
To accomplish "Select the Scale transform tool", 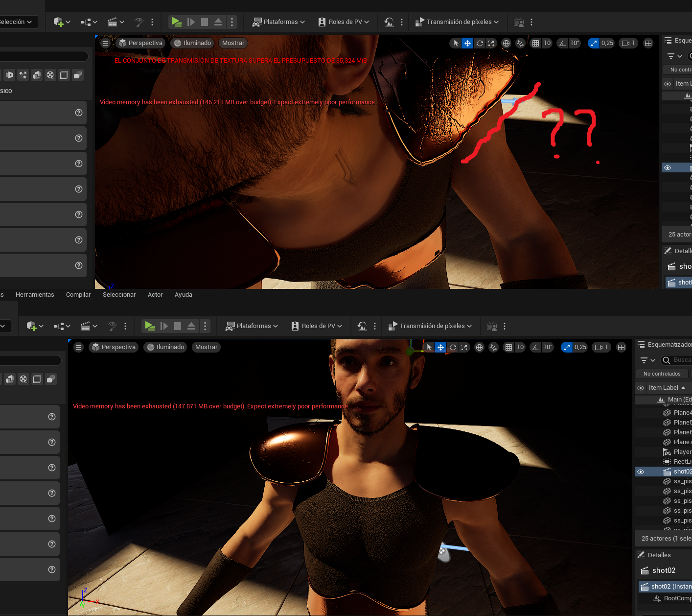I will pyautogui.click(x=491, y=43).
